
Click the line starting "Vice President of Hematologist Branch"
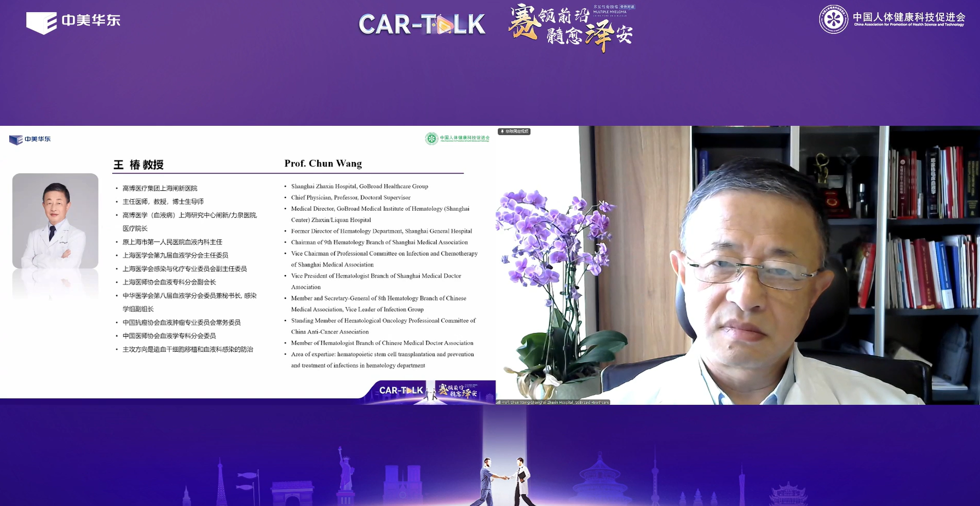pyautogui.click(x=376, y=282)
